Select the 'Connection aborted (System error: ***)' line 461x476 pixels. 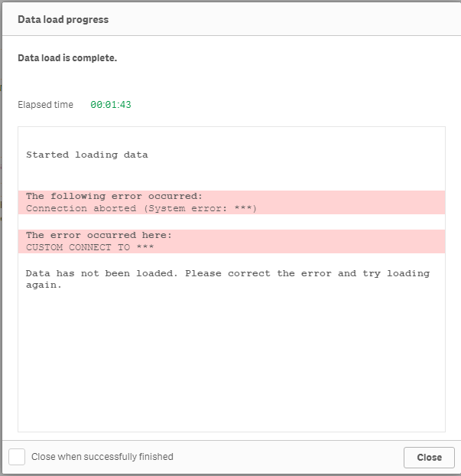(141, 208)
